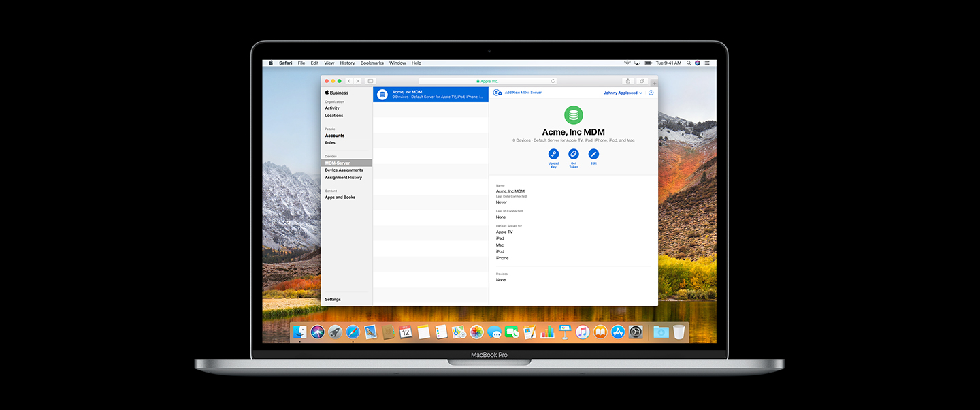This screenshot has height=410, width=980.
Task: Click the Edit pencil icon
Action: (x=593, y=155)
